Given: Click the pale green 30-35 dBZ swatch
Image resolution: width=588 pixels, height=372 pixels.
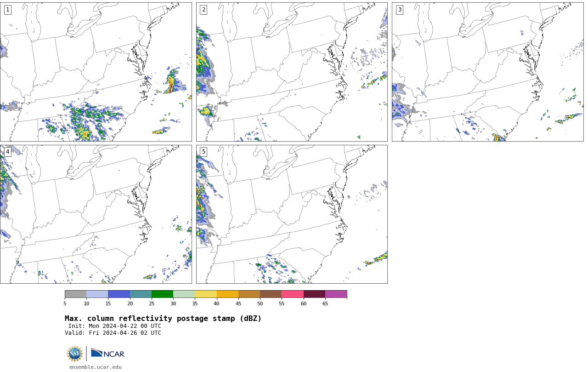Looking at the screenshot, I should pyautogui.click(x=184, y=294).
